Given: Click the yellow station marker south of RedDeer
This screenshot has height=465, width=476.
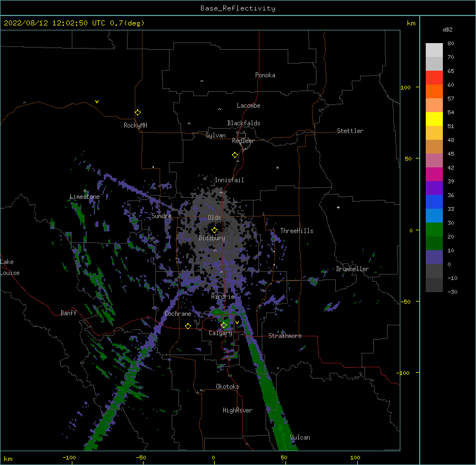Looking at the screenshot, I should tap(235, 155).
